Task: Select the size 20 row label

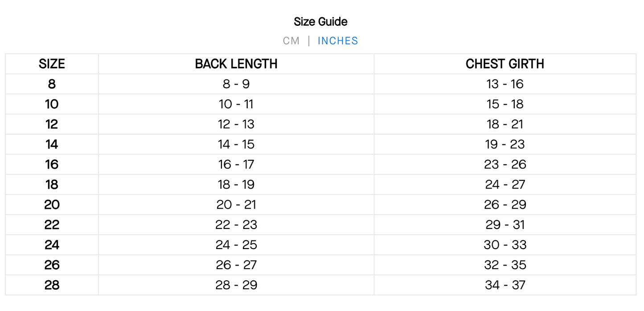Action: coord(52,205)
